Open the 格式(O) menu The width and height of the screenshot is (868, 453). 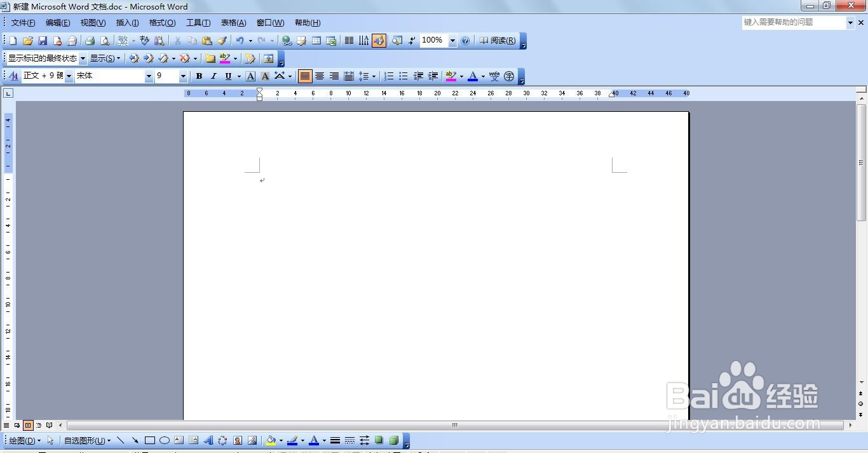[162, 23]
